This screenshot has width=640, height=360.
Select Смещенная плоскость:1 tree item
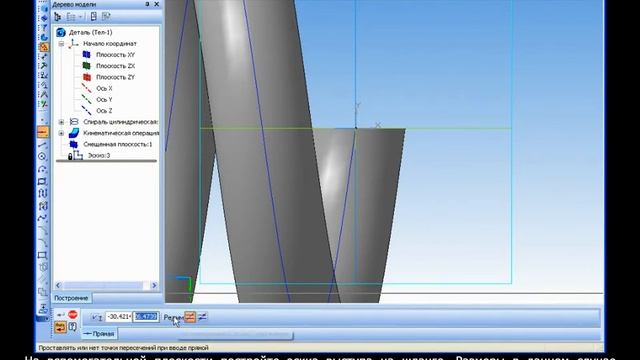click(x=118, y=144)
